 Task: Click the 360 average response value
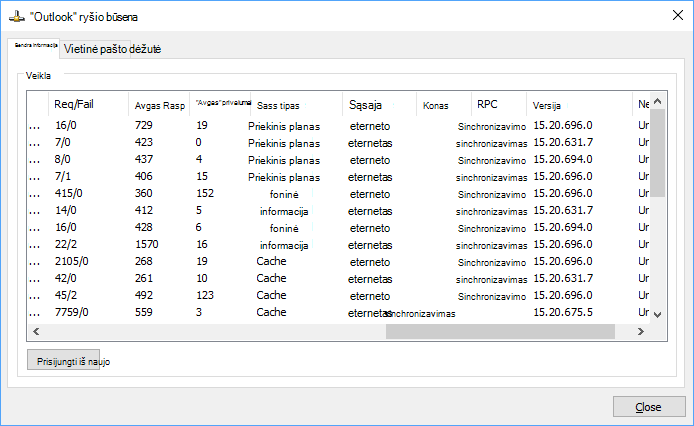(144, 194)
